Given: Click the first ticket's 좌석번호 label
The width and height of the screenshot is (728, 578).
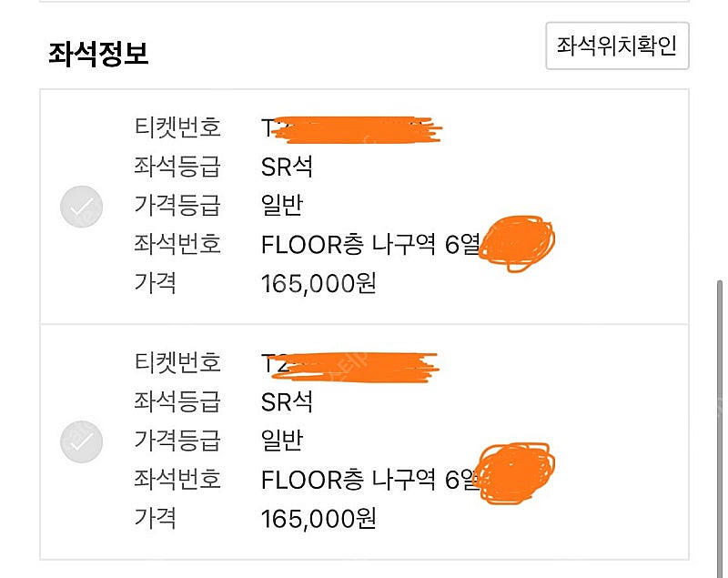Looking at the screenshot, I should point(177,244).
